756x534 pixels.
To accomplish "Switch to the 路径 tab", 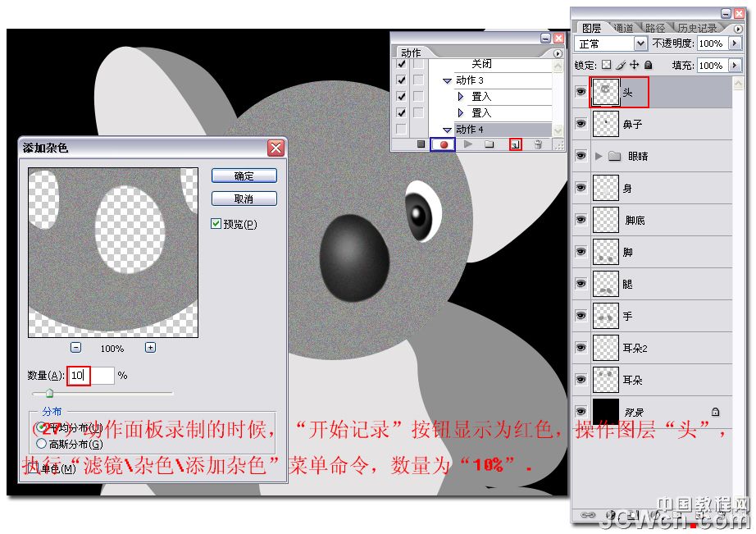I will click(655, 29).
